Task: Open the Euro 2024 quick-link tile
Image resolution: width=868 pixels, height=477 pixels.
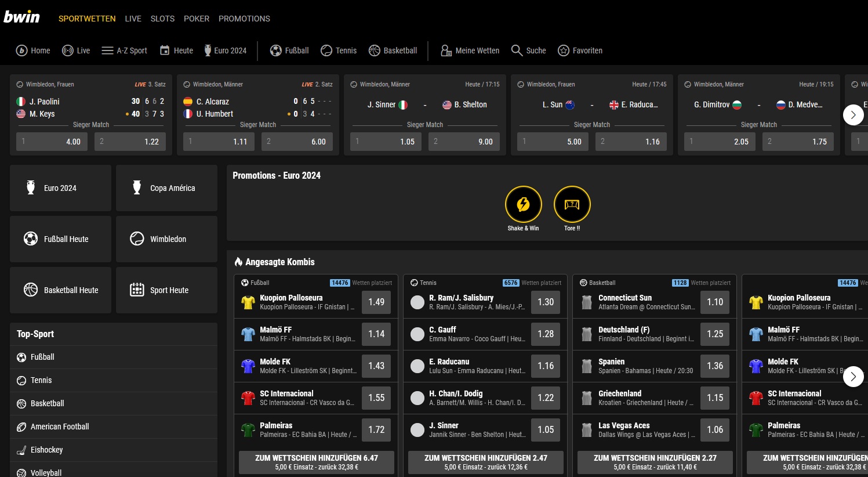Action: coord(60,188)
